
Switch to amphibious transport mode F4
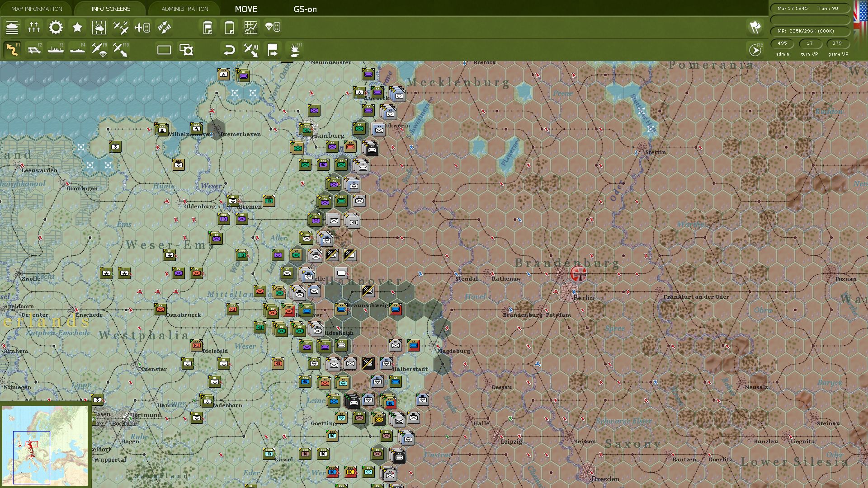click(77, 50)
